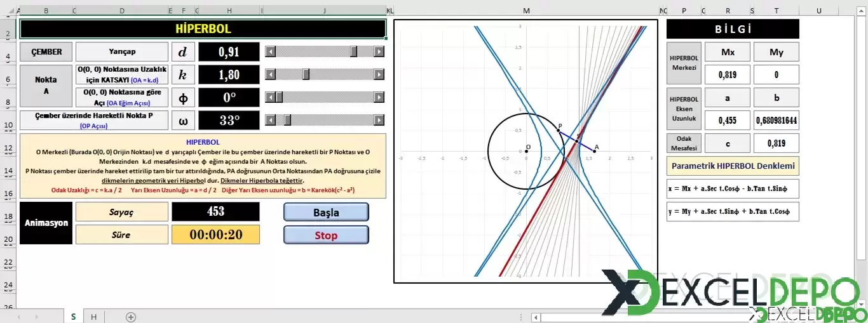Click the Yarıçap label cell
Viewport: 868px width, 323px height.
122,52
